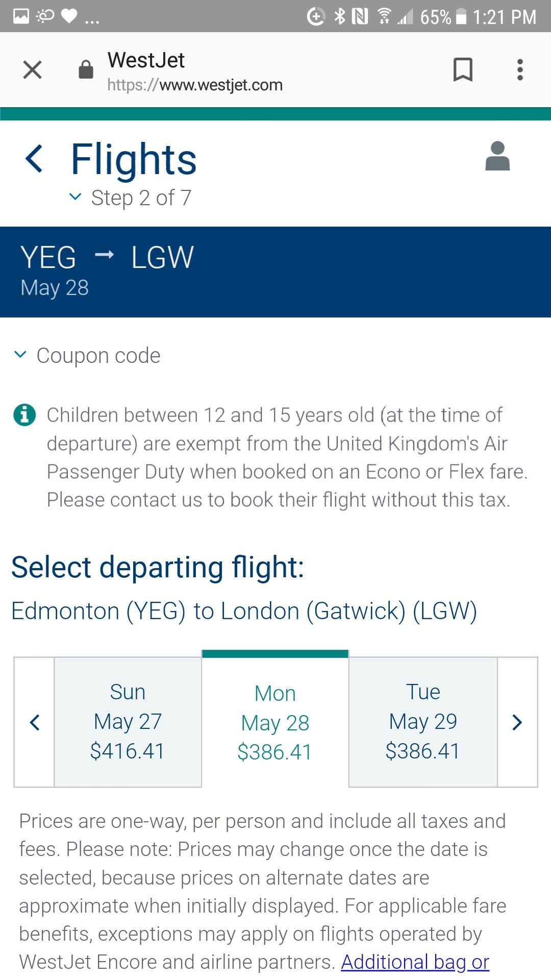Close the WestJet browser tab
Image resolution: width=551 pixels, height=980 pixels.
(32, 69)
